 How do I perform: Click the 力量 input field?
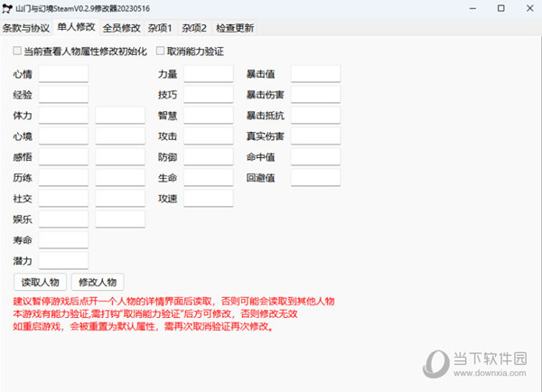tap(209, 74)
